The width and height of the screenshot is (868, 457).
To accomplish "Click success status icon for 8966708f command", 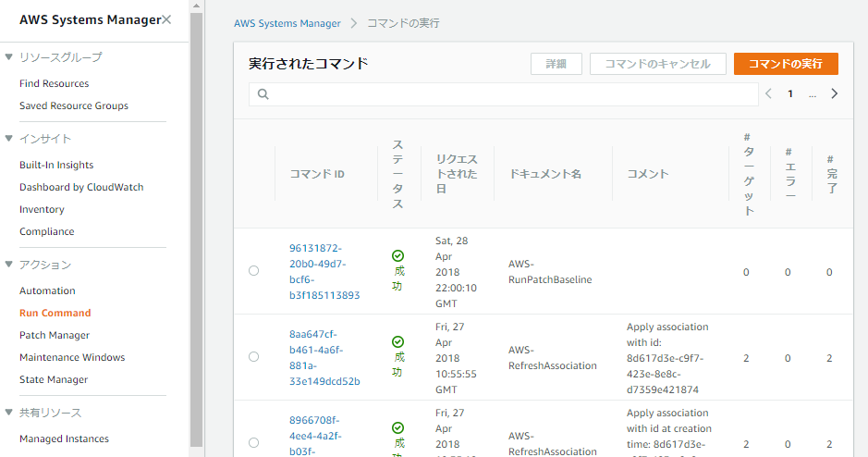I will pos(397,427).
